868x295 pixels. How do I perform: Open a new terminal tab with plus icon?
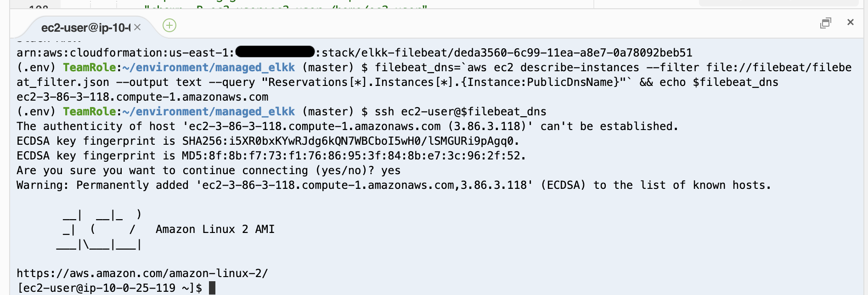point(169,25)
